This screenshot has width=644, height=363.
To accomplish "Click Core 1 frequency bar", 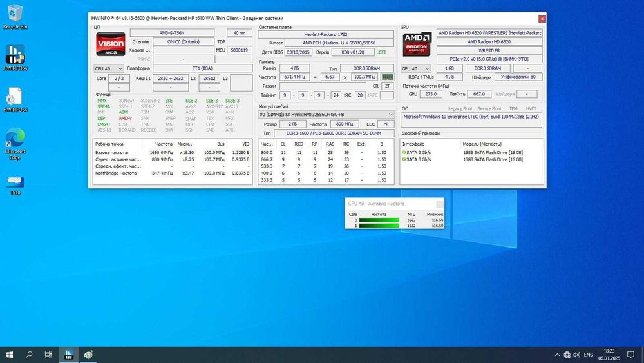I will click(379, 226).
